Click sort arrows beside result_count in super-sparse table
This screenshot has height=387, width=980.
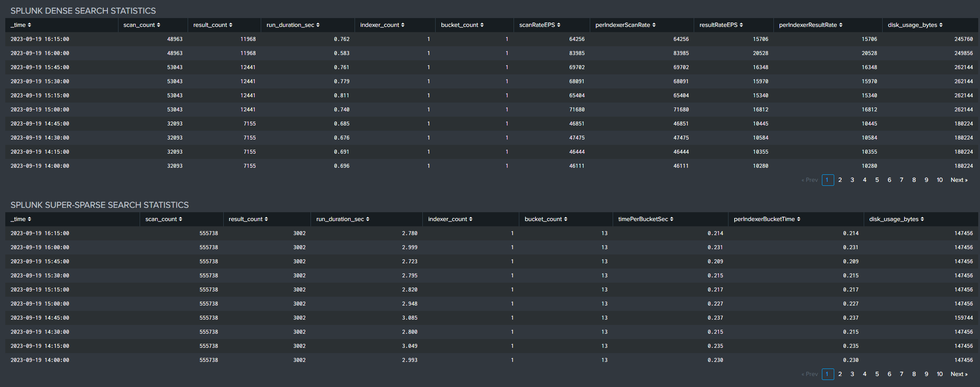coord(266,219)
